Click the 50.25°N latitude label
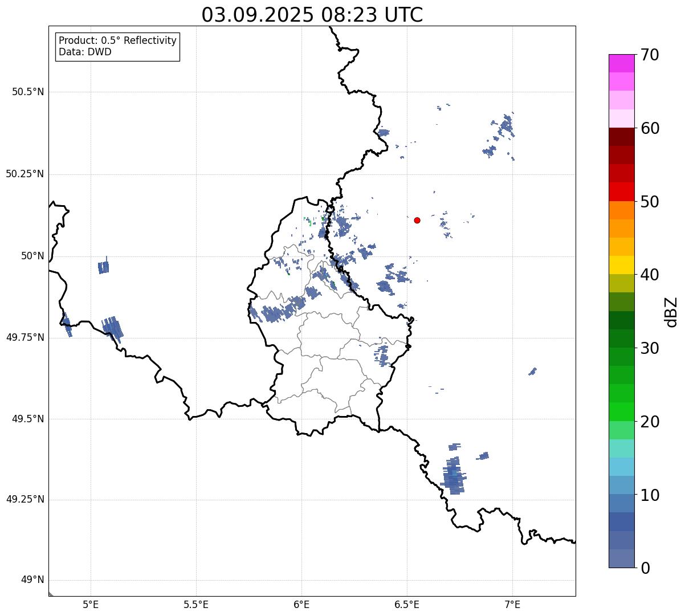 click(25, 174)
